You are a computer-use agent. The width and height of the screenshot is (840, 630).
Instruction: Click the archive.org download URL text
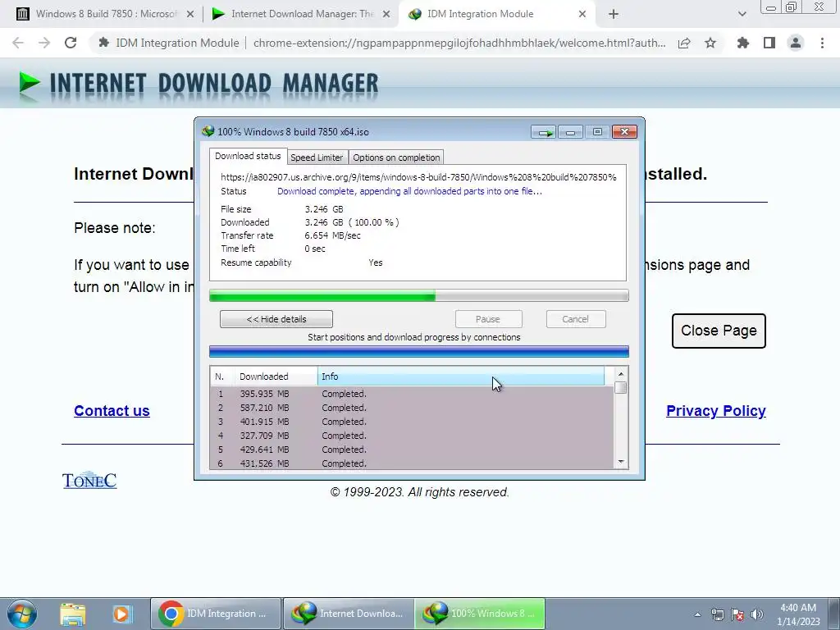[418, 177]
